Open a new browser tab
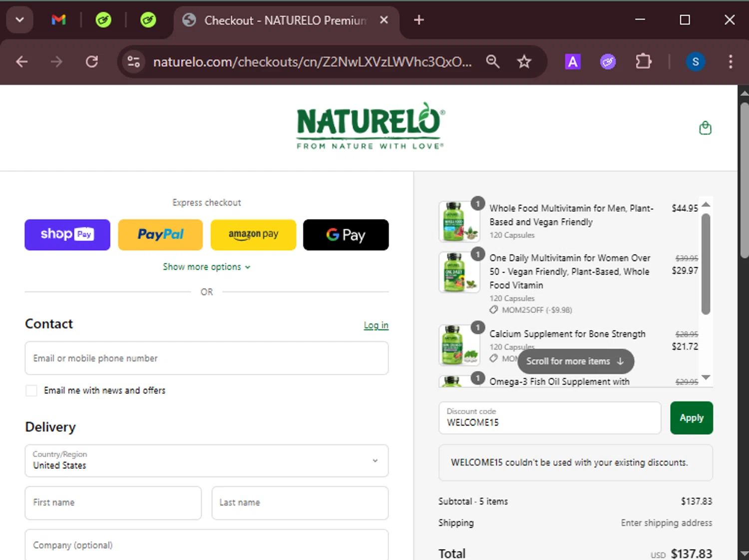 click(x=419, y=20)
